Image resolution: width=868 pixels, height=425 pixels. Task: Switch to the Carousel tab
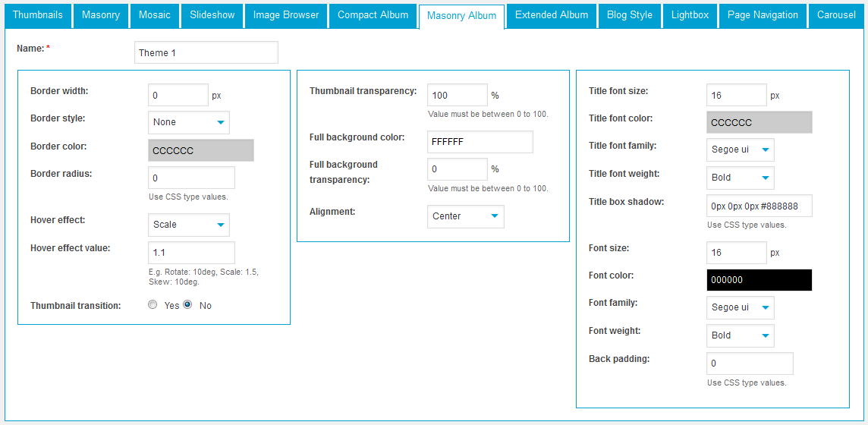tap(836, 15)
